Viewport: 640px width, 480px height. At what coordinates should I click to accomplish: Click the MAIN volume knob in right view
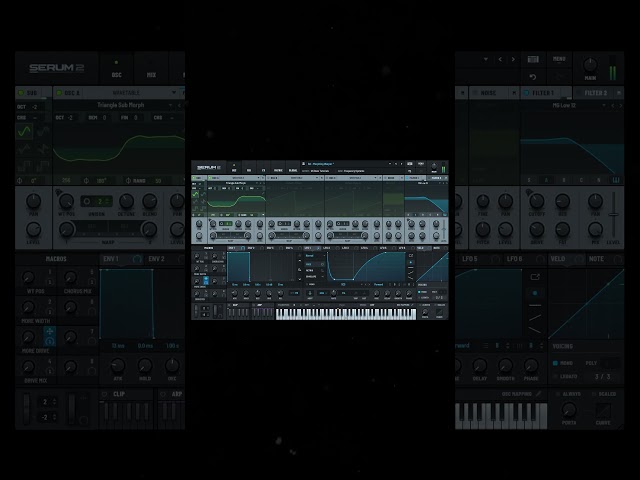click(x=590, y=64)
